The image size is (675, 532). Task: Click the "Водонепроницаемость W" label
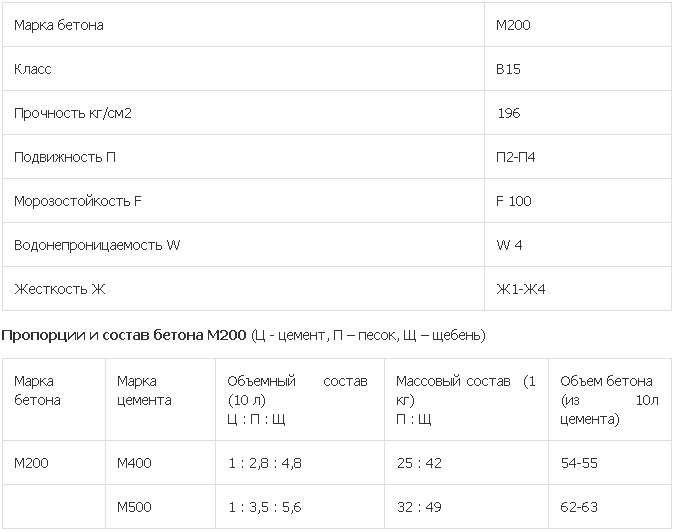tap(97, 245)
